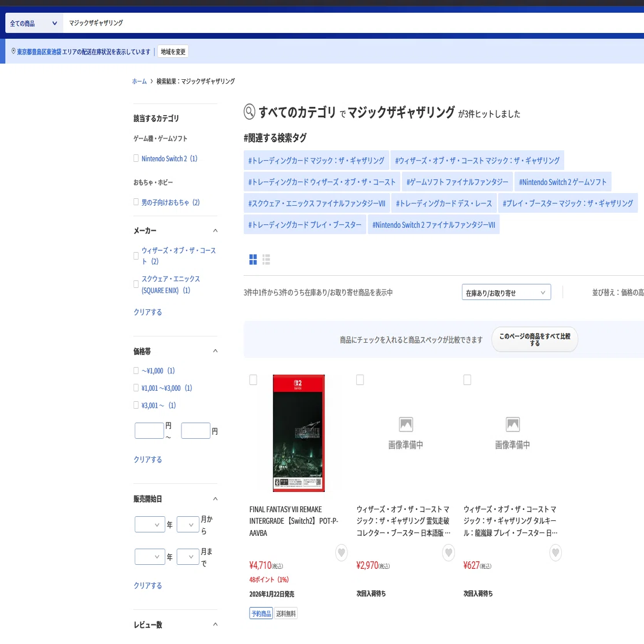Click the ¥4,710 price text
This screenshot has height=644, width=644.
(260, 565)
